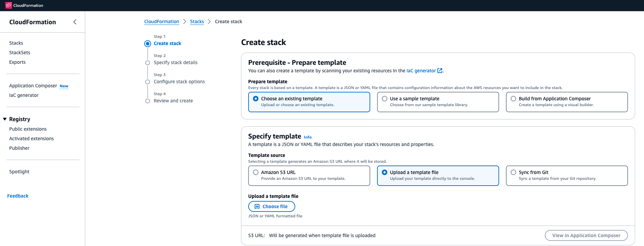
Task: Click CloudFormation title in top bar
Action: point(28,5)
